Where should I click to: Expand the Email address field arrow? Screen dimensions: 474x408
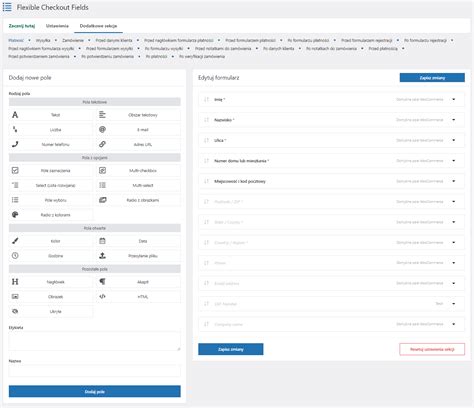(454, 283)
